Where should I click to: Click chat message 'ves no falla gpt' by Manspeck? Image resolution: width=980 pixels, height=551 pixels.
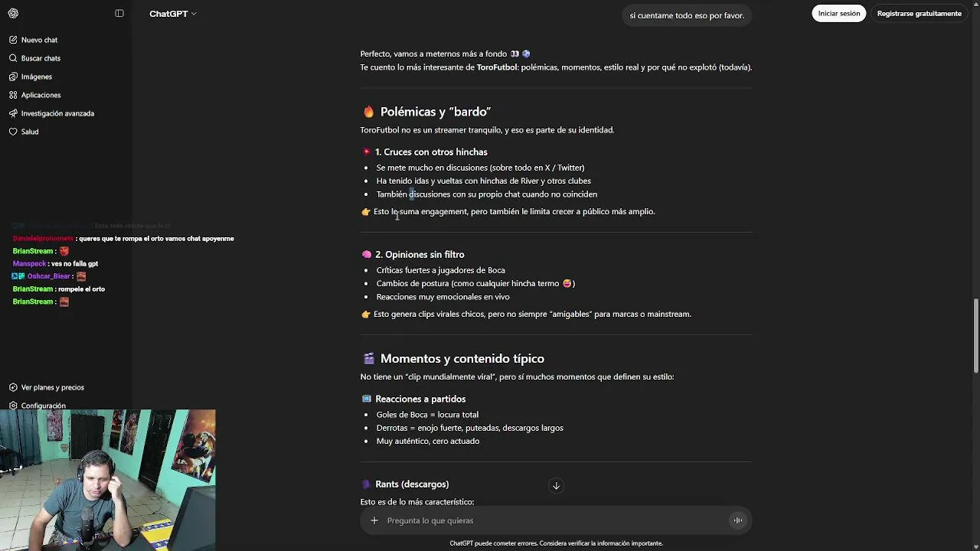74,264
